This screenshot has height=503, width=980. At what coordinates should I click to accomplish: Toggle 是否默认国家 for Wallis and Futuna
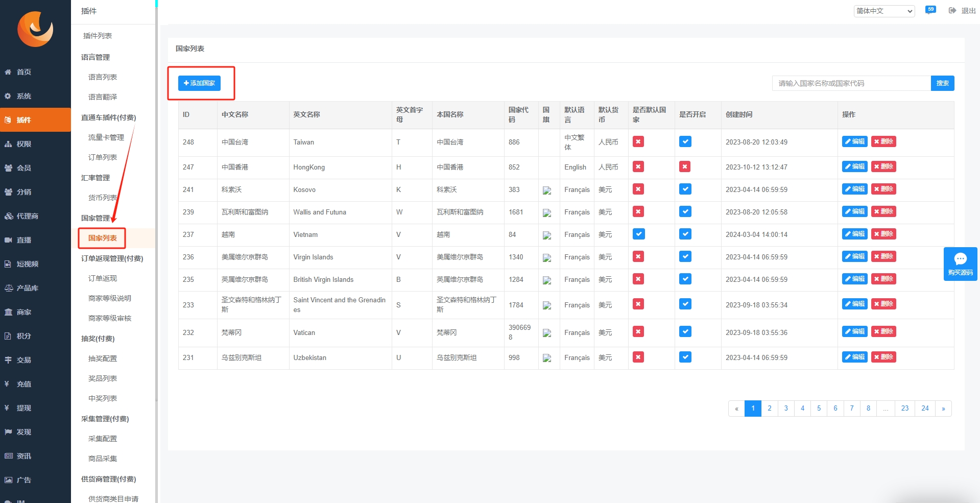(638, 211)
